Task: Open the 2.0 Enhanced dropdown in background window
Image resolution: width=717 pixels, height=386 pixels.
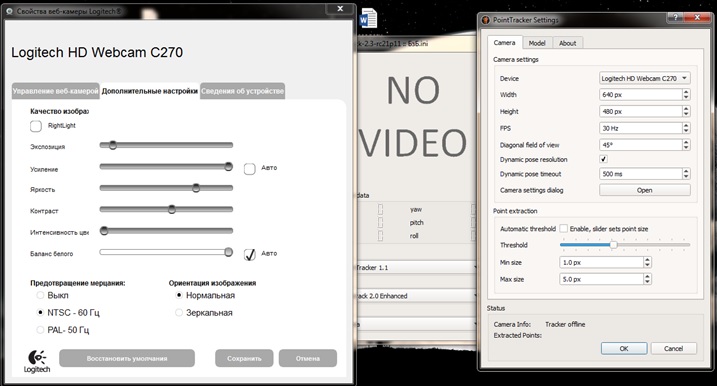Action: pyautogui.click(x=416, y=296)
